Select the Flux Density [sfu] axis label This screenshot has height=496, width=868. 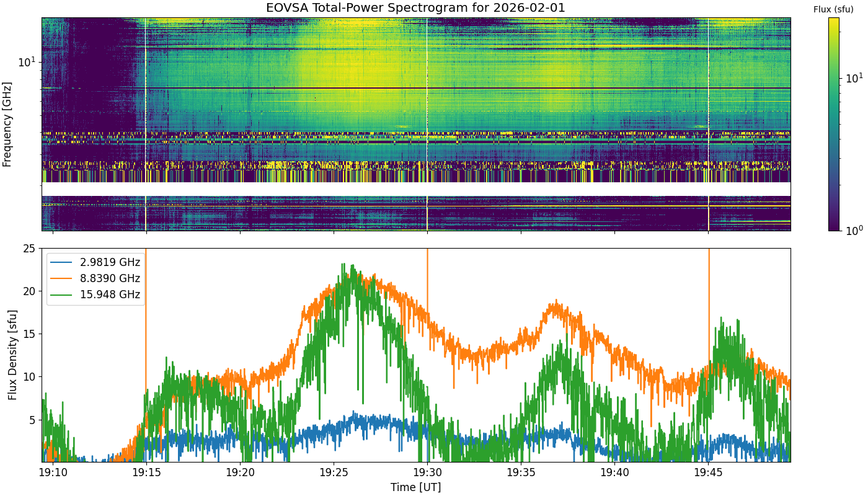(12, 355)
